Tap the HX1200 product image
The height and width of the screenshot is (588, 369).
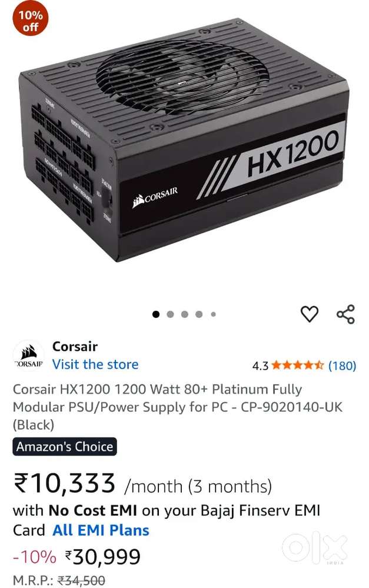point(185,141)
